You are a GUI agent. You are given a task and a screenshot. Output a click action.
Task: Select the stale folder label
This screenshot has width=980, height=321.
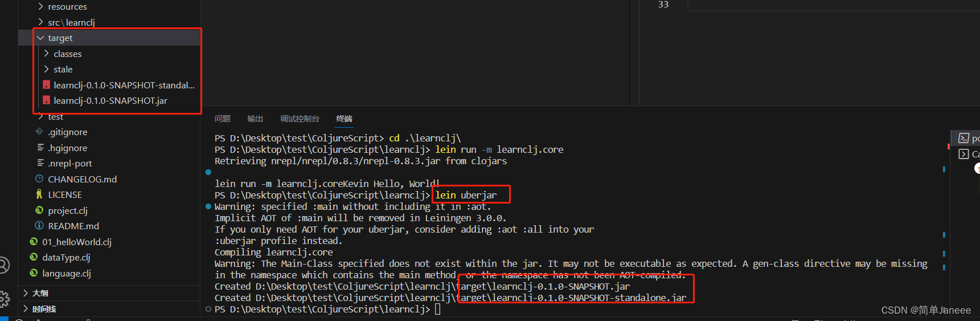(x=63, y=69)
